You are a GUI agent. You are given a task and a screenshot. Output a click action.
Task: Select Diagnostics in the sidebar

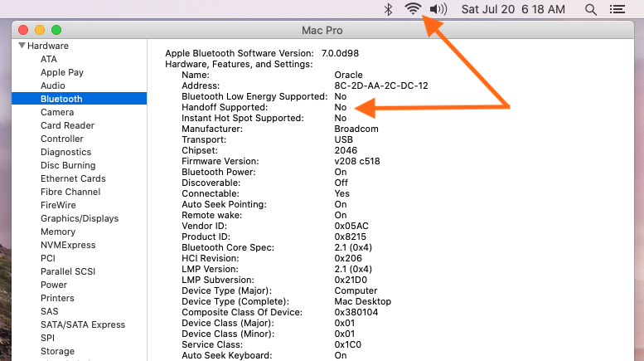tap(65, 152)
